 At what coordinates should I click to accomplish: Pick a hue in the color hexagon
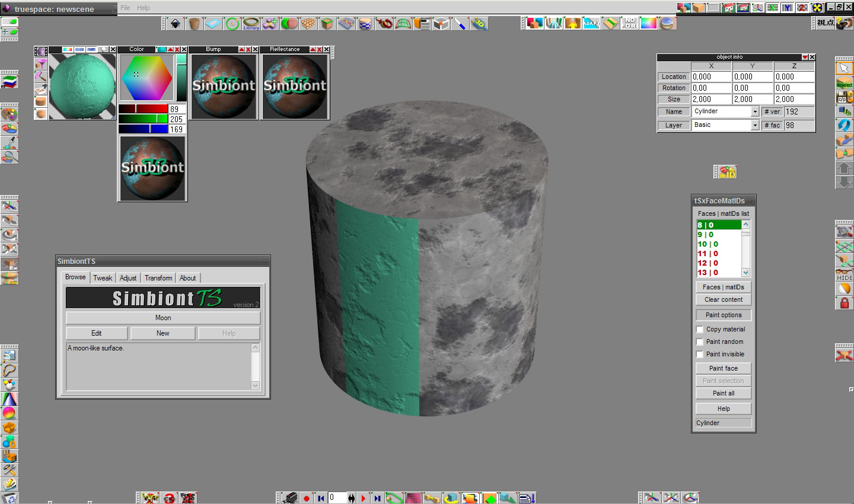coord(146,78)
